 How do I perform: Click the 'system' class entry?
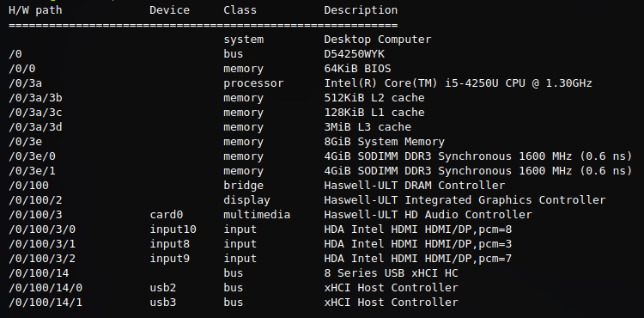pos(244,40)
